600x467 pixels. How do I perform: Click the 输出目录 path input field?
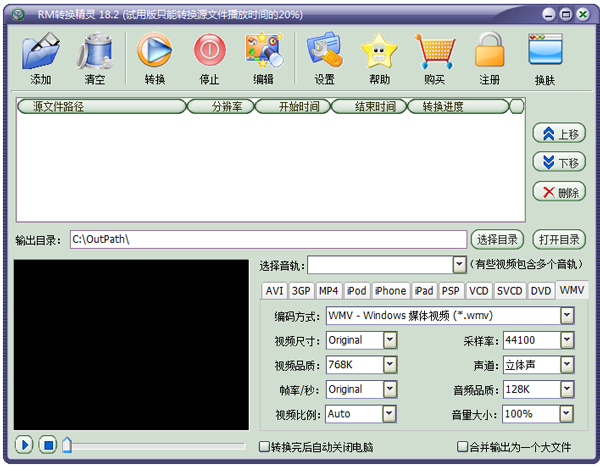point(268,240)
